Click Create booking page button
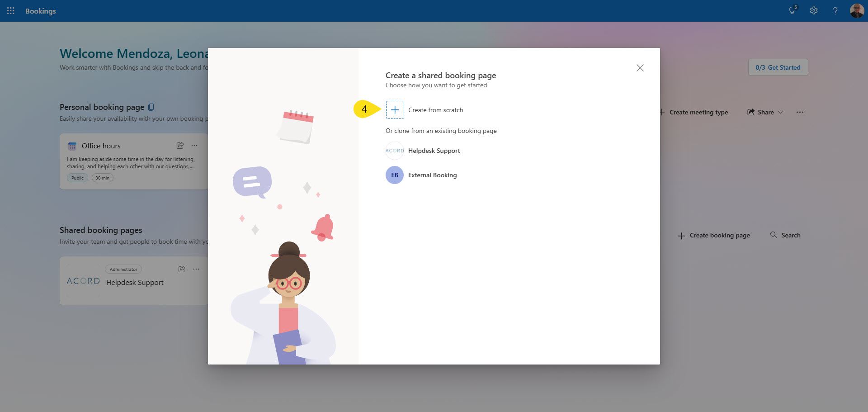 point(714,236)
